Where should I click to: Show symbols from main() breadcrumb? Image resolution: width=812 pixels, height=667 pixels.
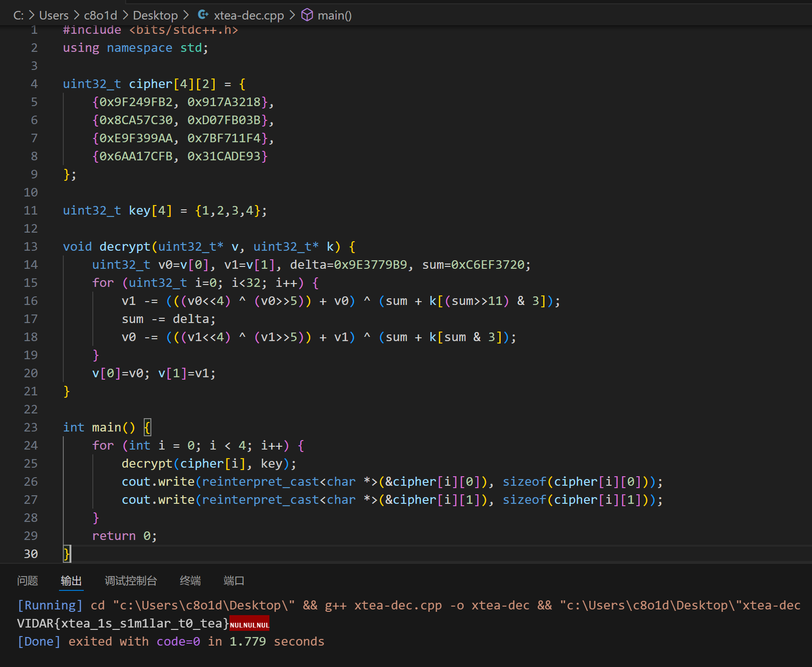(x=335, y=15)
